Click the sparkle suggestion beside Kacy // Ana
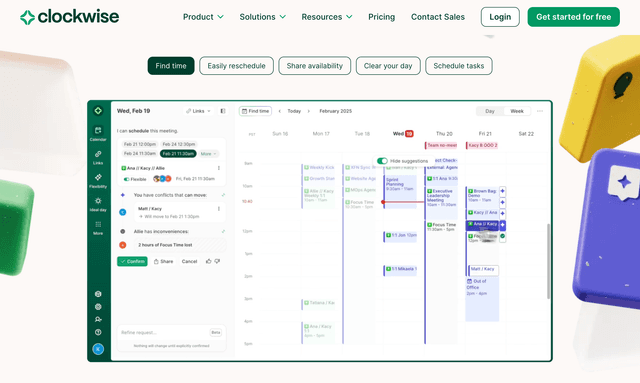 (x=502, y=214)
